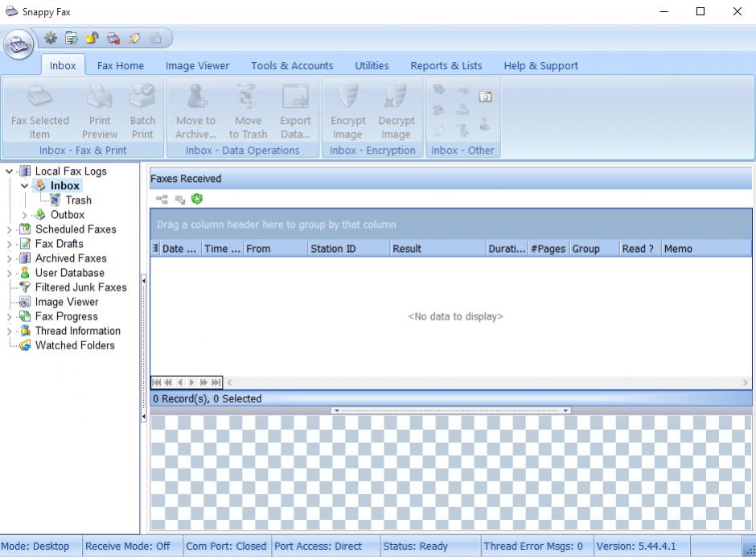Go to first record in grid navigator

[156, 382]
